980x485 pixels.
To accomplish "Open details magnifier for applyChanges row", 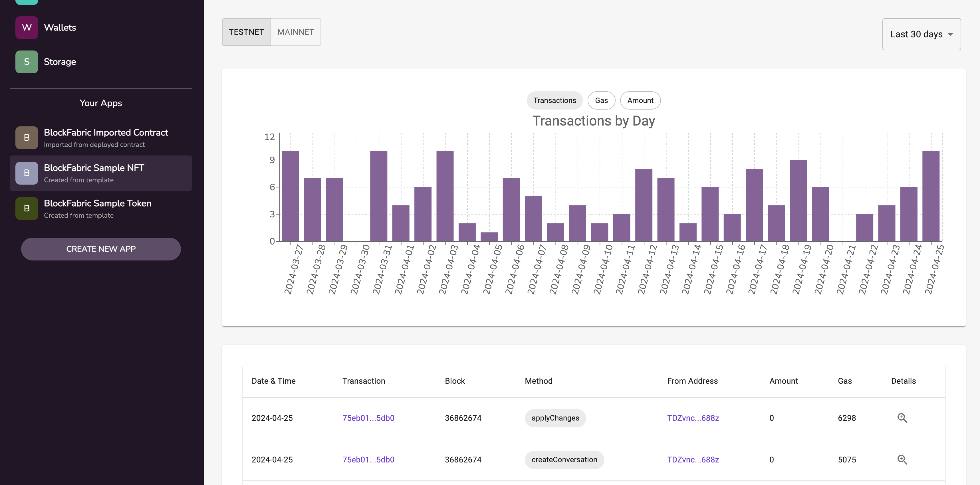I will [x=902, y=418].
